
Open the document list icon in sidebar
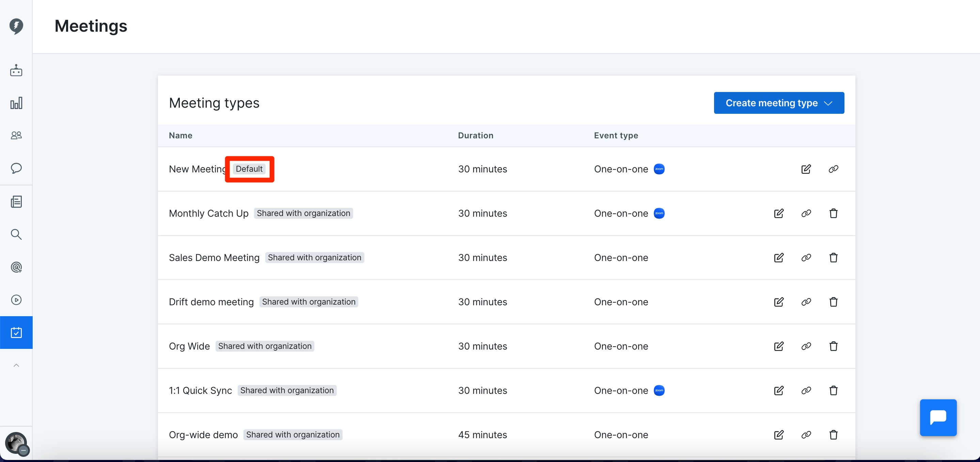(16, 202)
